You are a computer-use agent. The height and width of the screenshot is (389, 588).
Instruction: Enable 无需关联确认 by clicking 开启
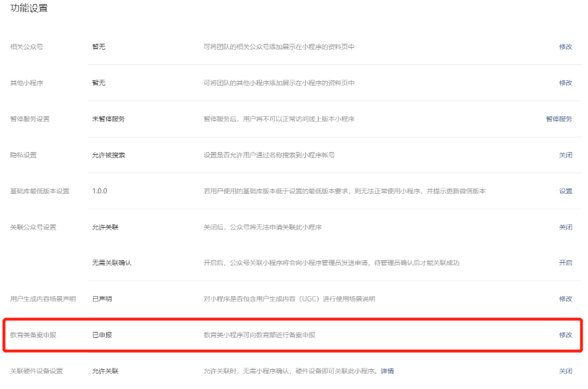coord(565,262)
